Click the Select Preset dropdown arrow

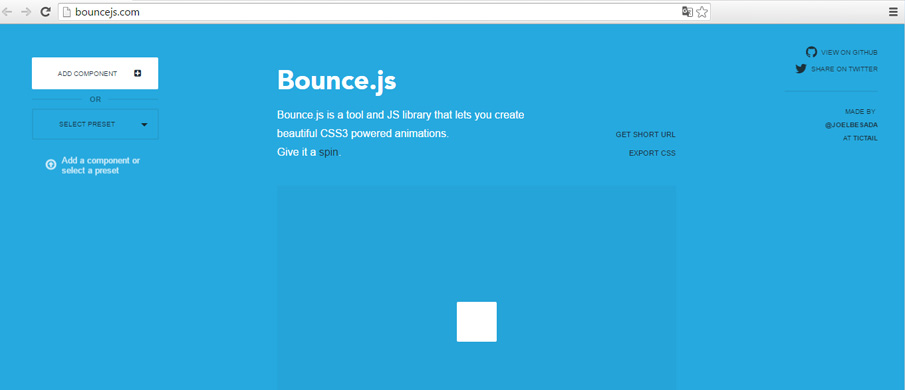[x=144, y=125]
